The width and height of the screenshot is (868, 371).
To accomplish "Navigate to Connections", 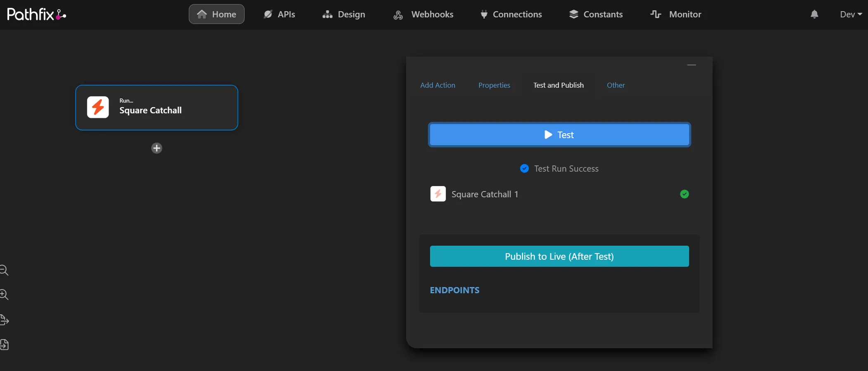I will (511, 14).
